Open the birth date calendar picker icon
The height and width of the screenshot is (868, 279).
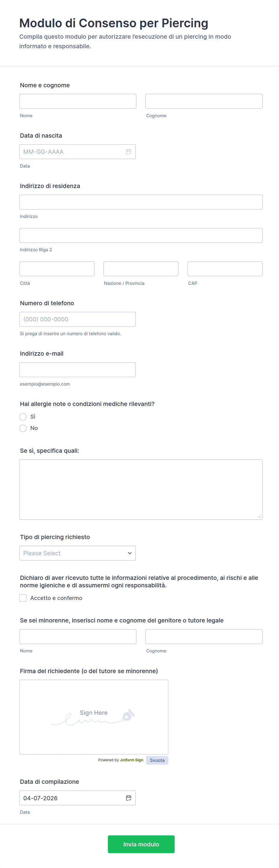click(128, 152)
